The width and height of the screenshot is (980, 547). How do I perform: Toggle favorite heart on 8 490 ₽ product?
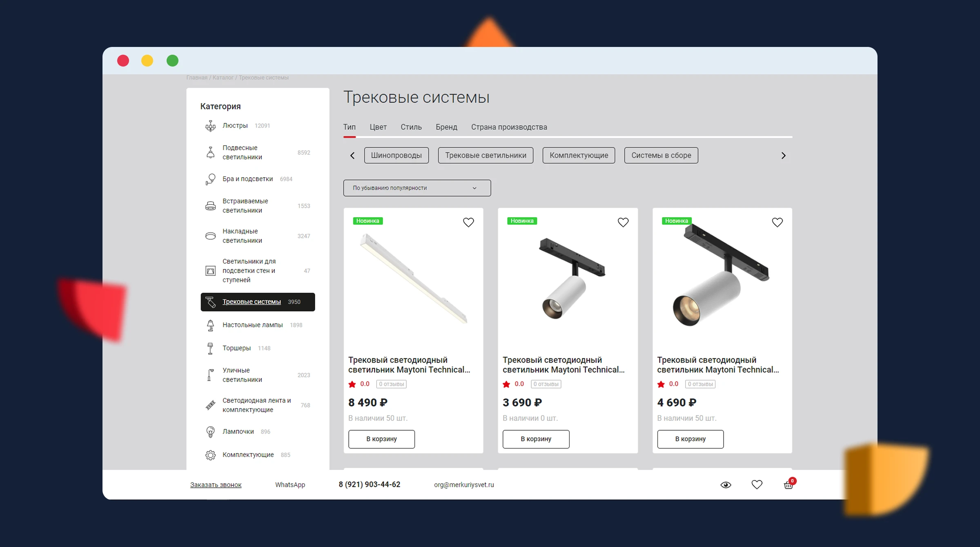coord(468,222)
